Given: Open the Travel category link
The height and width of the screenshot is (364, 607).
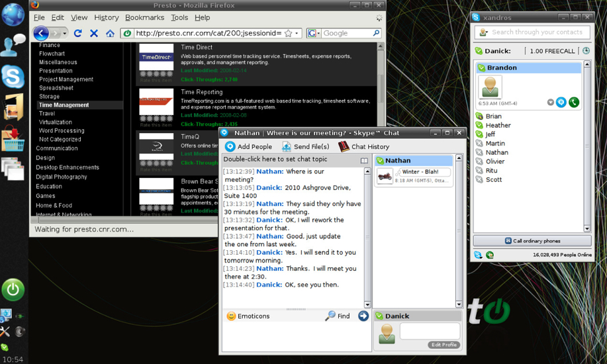Looking at the screenshot, I should pyautogui.click(x=47, y=113).
